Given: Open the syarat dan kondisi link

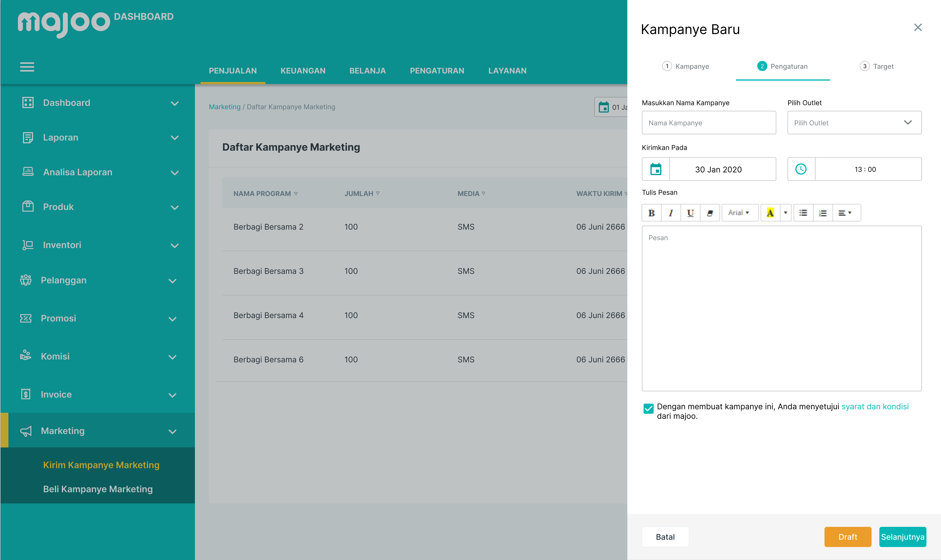Looking at the screenshot, I should pyautogui.click(x=875, y=406).
